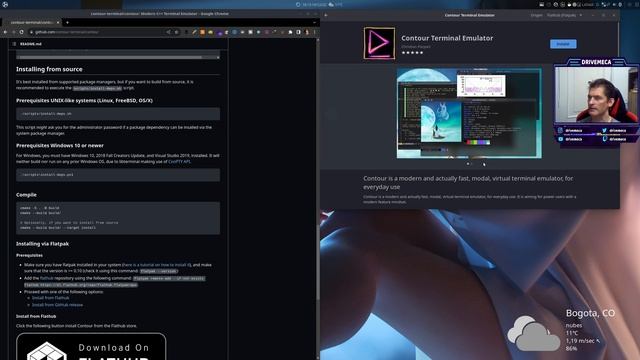The height and width of the screenshot is (360, 640).
Task: Click the Contour app logo icon
Action: coord(379,43)
